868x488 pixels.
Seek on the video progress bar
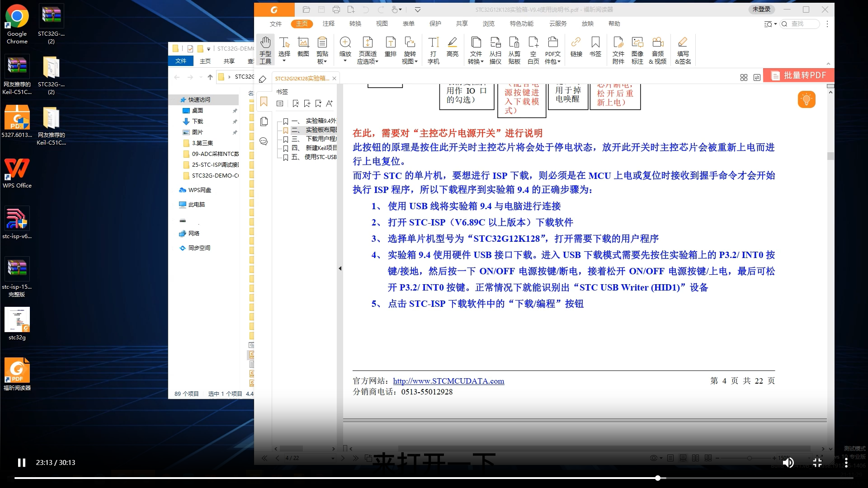pyautogui.click(x=434, y=478)
